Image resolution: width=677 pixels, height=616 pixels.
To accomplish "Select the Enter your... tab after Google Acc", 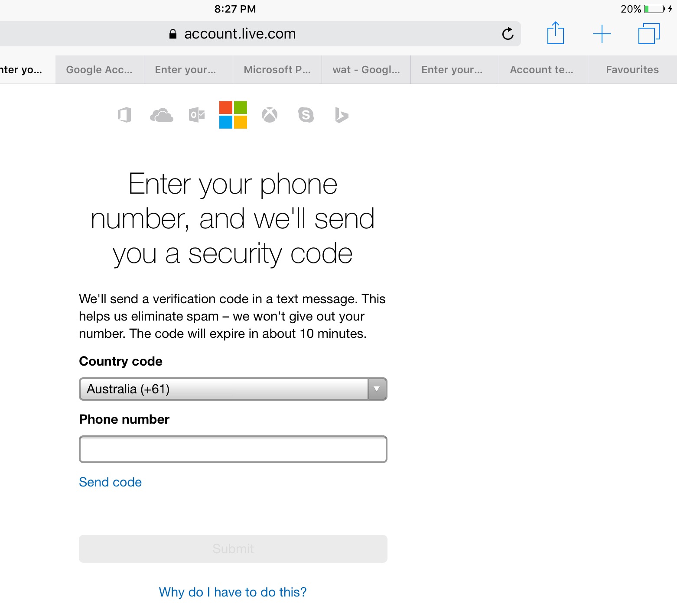I will pos(189,70).
